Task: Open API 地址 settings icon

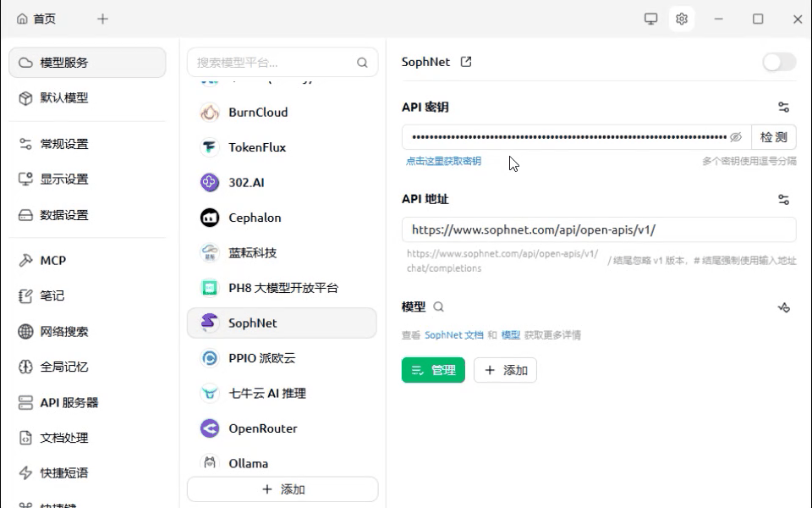Action: pos(783,200)
